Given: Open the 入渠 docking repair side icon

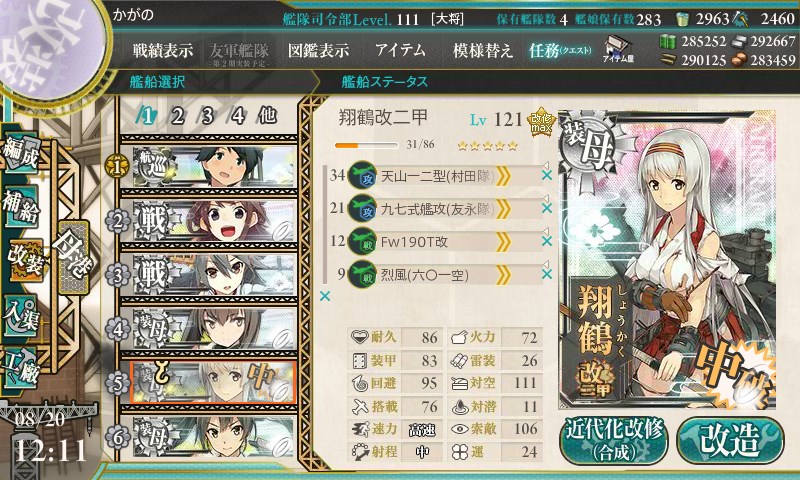Looking at the screenshot, I should coord(20,316).
